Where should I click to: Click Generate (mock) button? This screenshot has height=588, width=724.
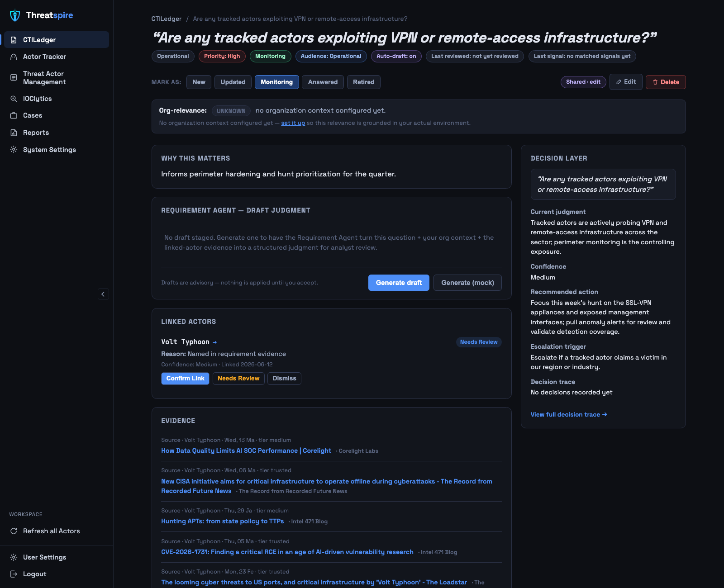[x=467, y=283]
